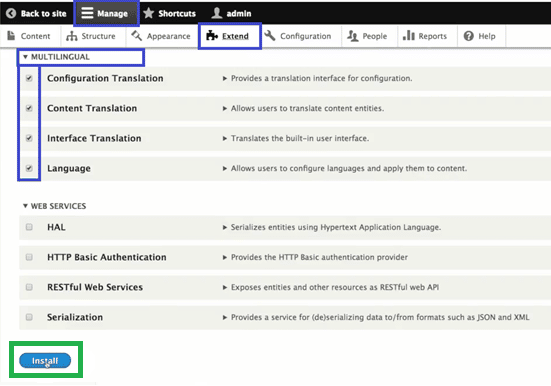Open the Appearance menu tab

pyautogui.click(x=162, y=36)
